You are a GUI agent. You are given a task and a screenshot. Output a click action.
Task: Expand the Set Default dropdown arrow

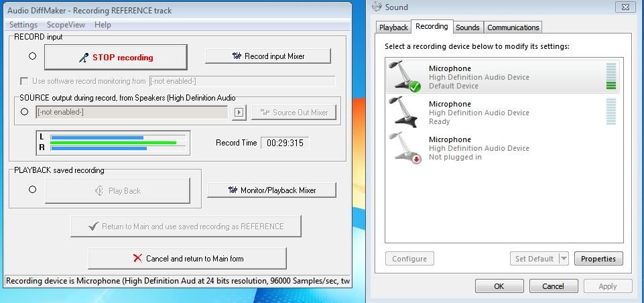coord(564,259)
